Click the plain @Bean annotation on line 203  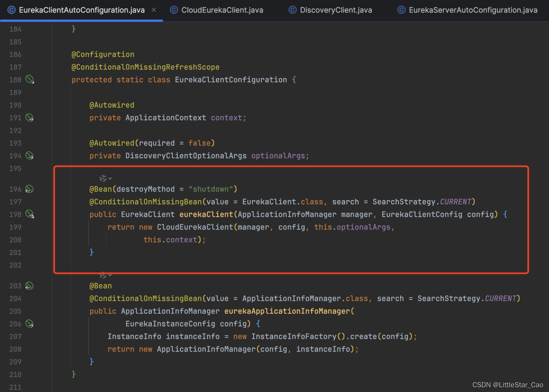(x=101, y=286)
